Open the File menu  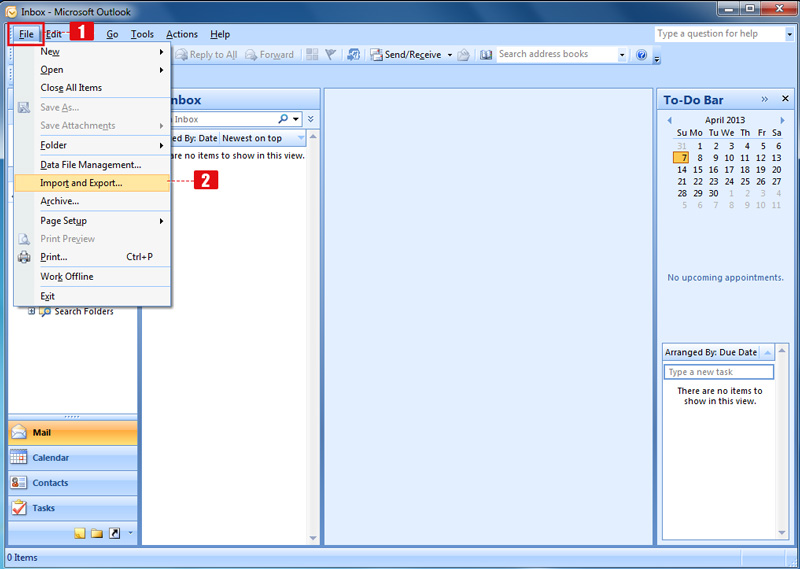26,34
